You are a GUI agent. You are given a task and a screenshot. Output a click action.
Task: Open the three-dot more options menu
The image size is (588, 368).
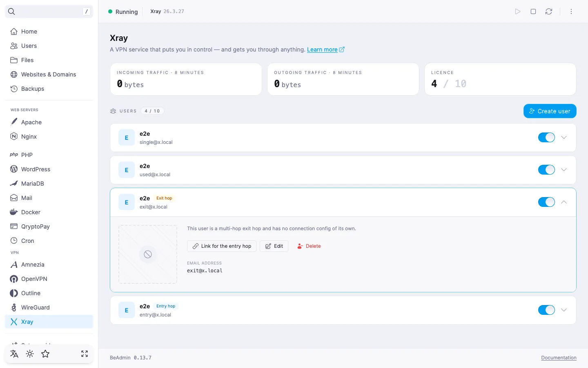point(571,11)
